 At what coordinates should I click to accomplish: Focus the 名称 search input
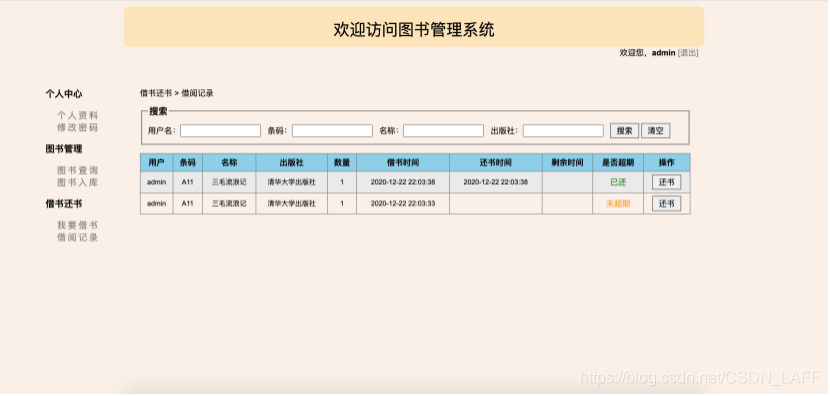[443, 131]
